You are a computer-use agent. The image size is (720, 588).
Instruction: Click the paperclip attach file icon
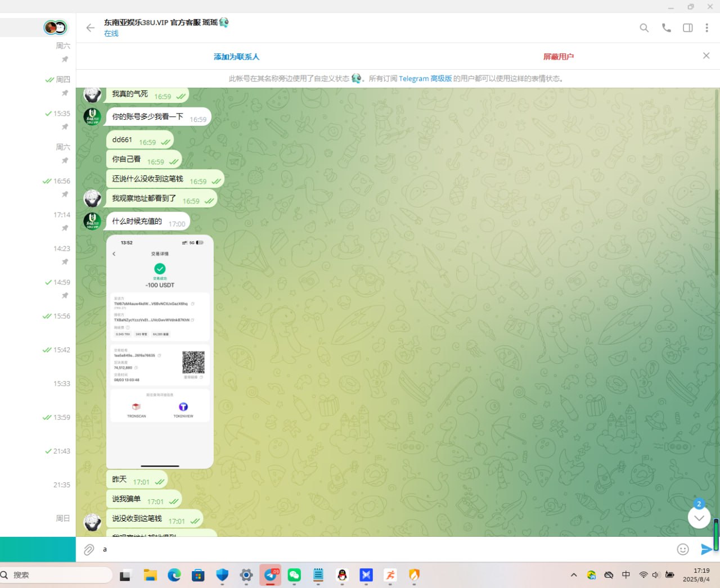point(89,550)
